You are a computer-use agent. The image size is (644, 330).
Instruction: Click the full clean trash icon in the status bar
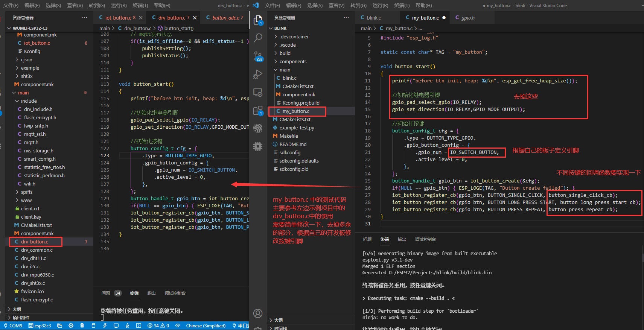[x=82, y=325]
